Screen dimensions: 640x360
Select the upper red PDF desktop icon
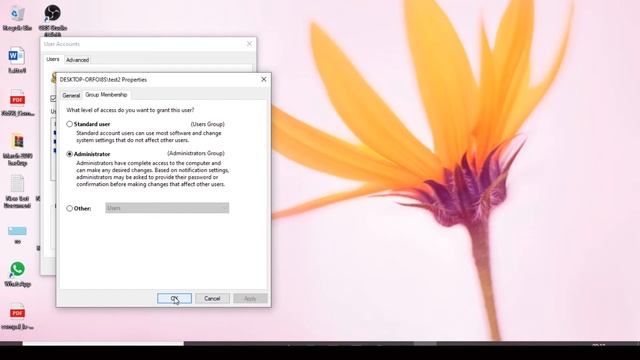point(17,103)
